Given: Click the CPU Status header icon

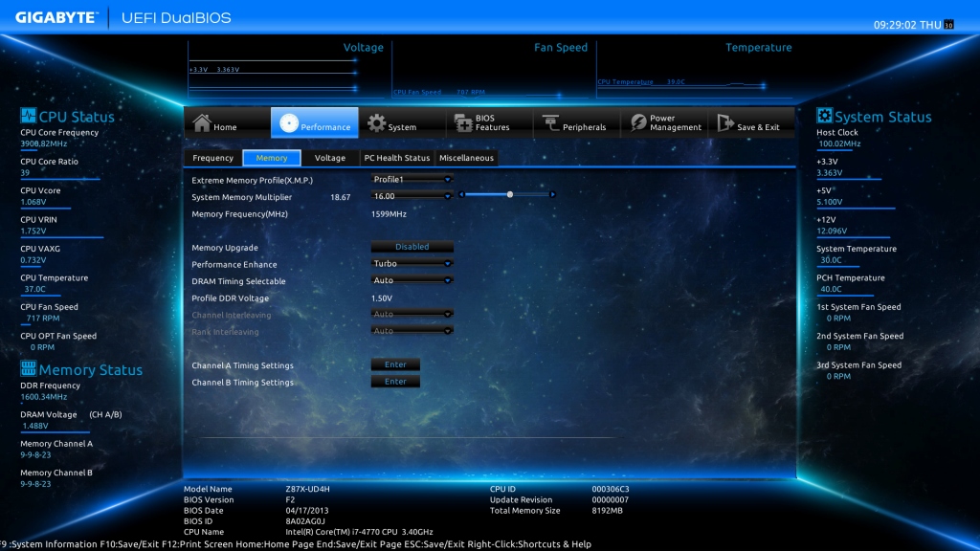Looking at the screenshot, I should click(28, 116).
